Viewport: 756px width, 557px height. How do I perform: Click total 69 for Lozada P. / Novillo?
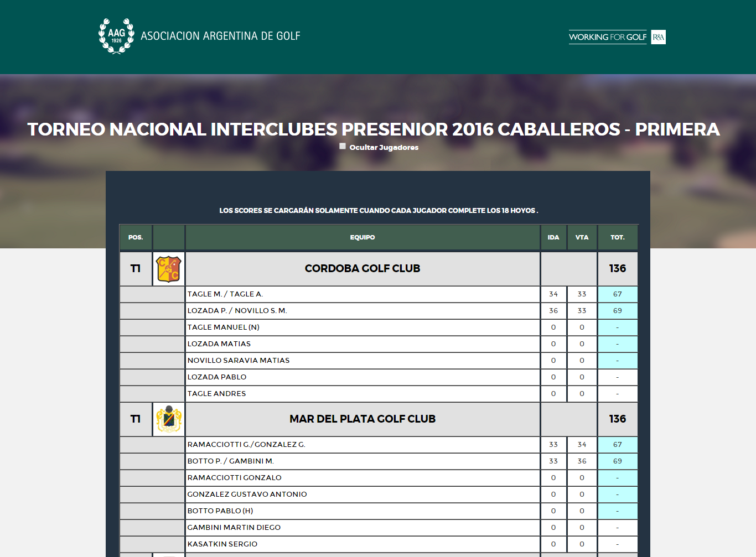pyautogui.click(x=618, y=311)
